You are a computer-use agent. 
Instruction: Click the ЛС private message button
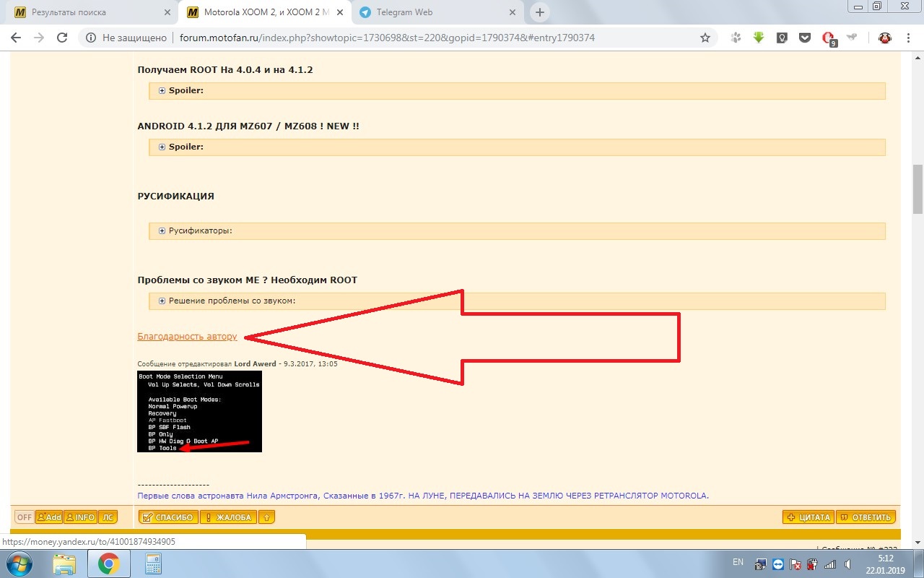[x=108, y=517]
